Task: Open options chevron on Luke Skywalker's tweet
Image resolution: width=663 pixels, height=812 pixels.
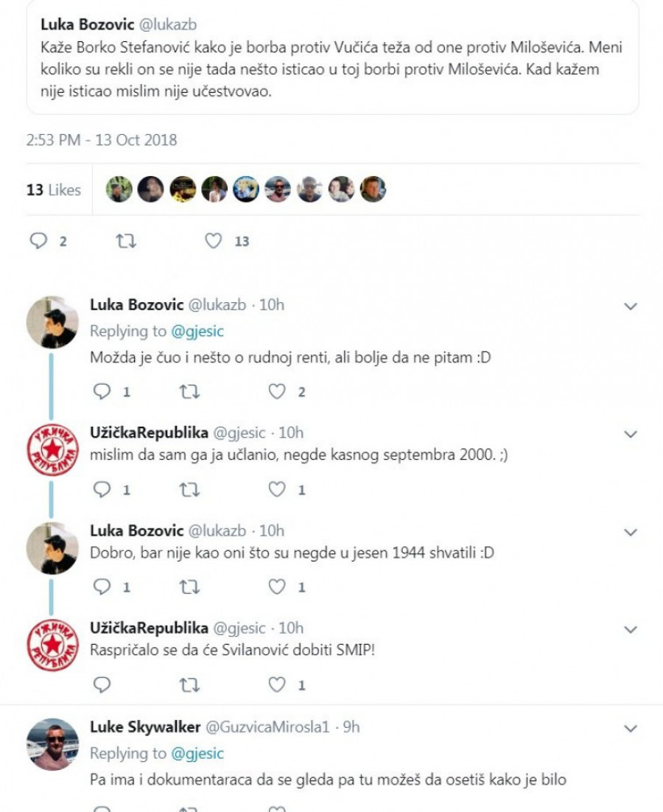Action: click(x=630, y=729)
